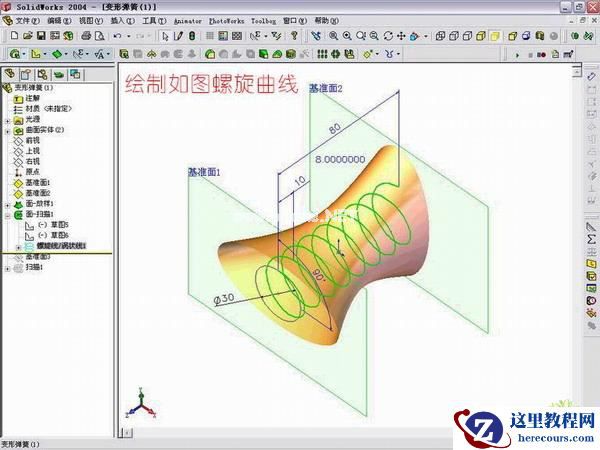Select the 上视 plane

33,151
